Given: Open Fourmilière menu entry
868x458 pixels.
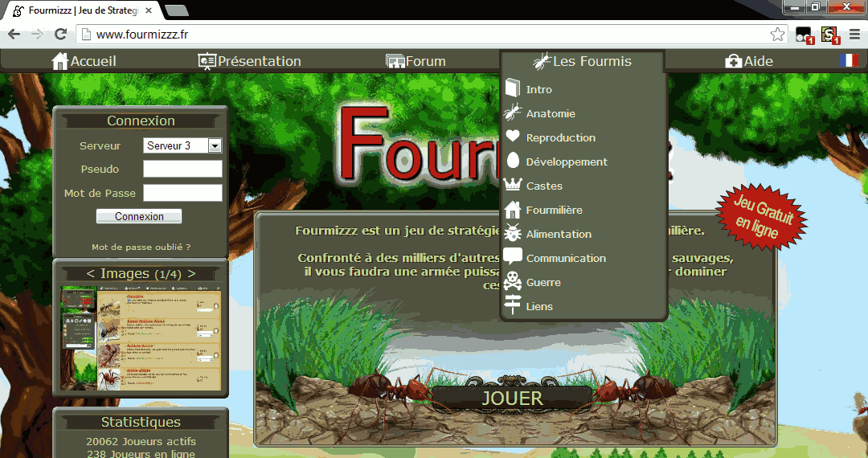Looking at the screenshot, I should [x=554, y=211].
